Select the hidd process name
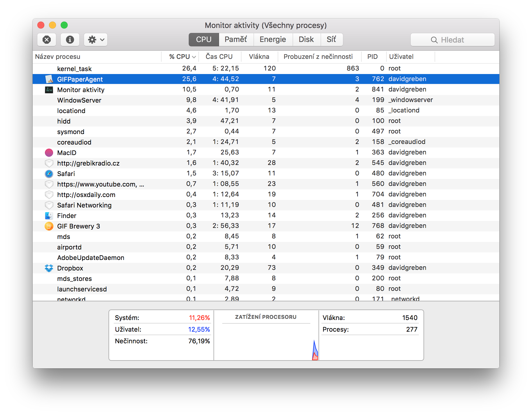Image resolution: width=532 pixels, height=415 pixels. pyautogui.click(x=64, y=121)
